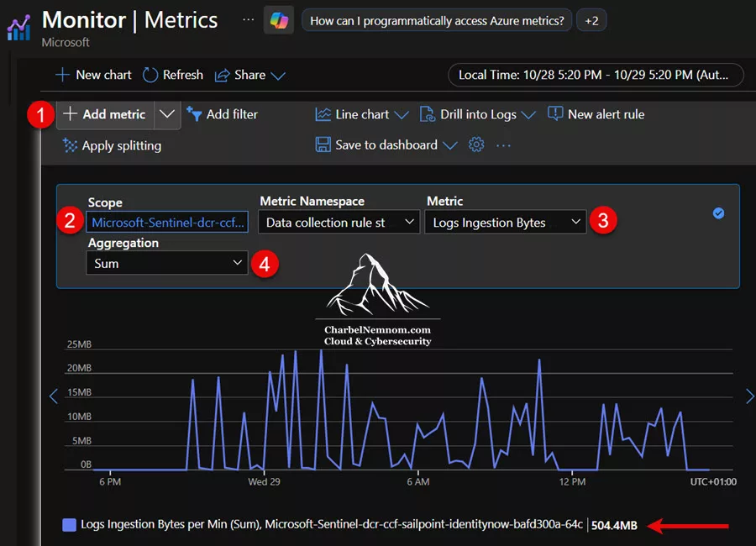Open the ellipsis menu beside Metrics title
Screen dimensions: 756x546
tap(248, 20)
